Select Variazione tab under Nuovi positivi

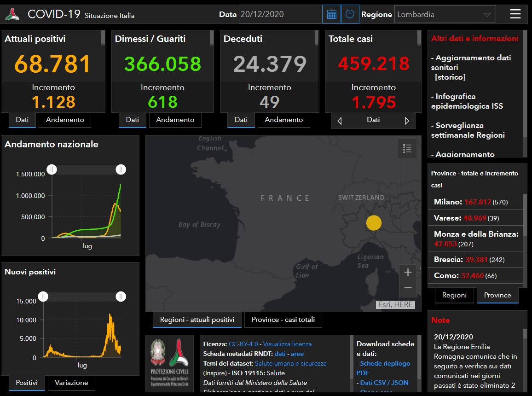(71, 383)
